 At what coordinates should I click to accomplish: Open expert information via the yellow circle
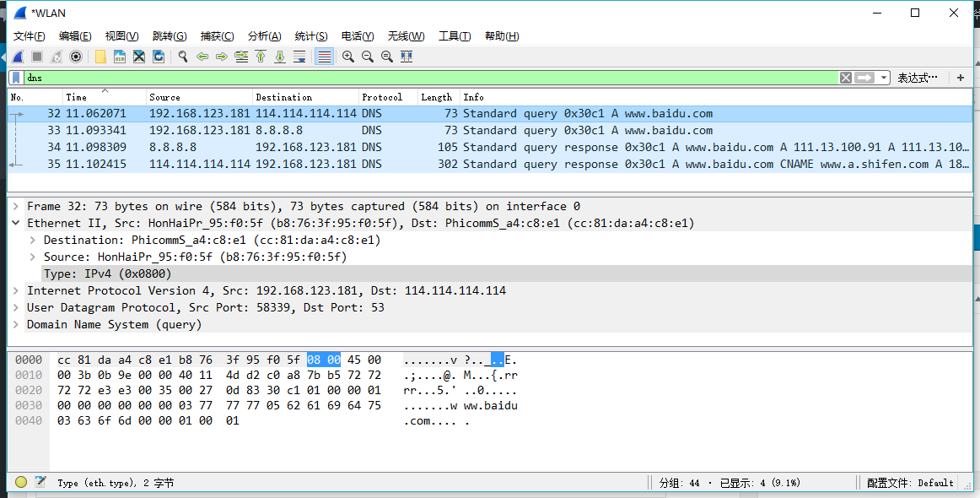(x=21, y=482)
